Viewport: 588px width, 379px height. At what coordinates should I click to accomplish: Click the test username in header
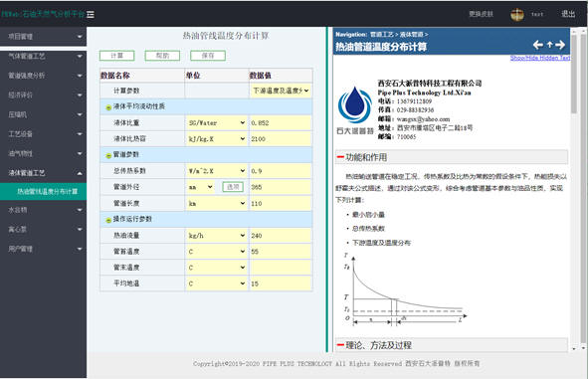[537, 14]
